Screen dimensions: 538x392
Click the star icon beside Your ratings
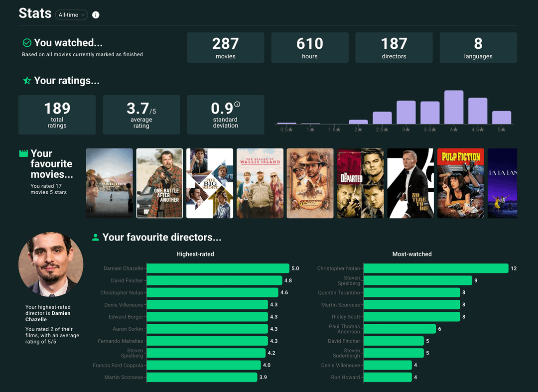pos(27,81)
